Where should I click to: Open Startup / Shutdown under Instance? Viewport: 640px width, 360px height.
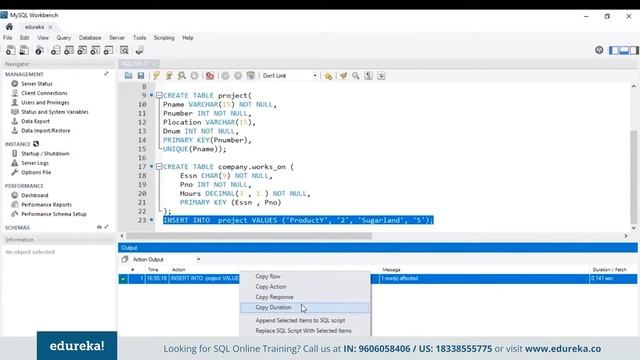(x=45, y=153)
